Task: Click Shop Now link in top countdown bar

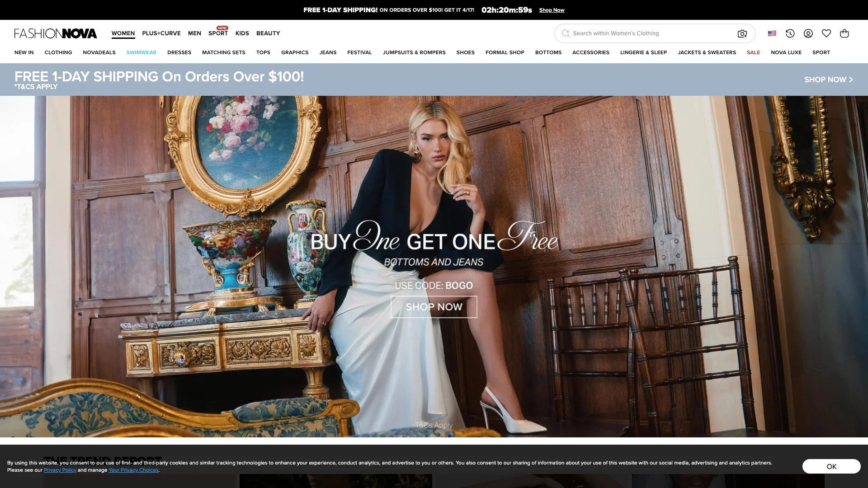Action: [552, 10]
